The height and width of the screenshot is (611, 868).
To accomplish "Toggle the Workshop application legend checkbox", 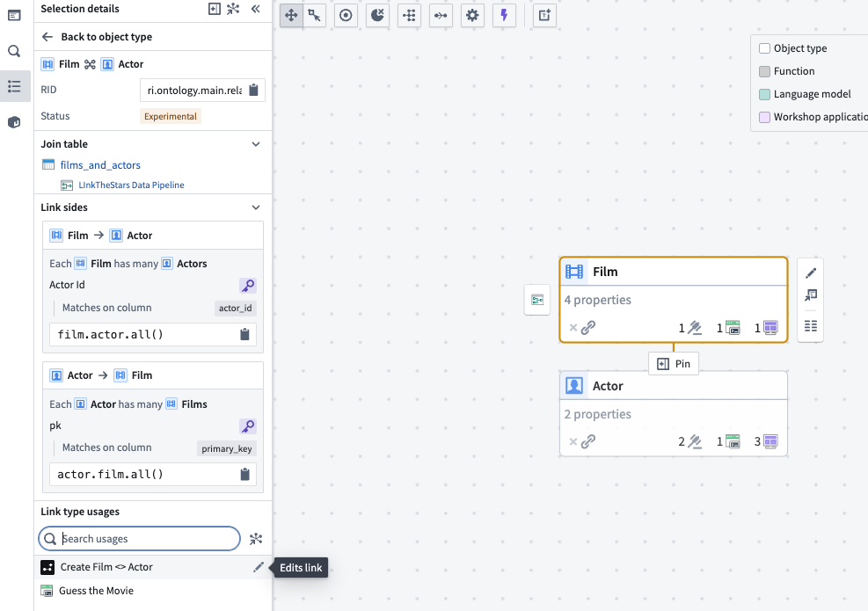I will (x=763, y=117).
